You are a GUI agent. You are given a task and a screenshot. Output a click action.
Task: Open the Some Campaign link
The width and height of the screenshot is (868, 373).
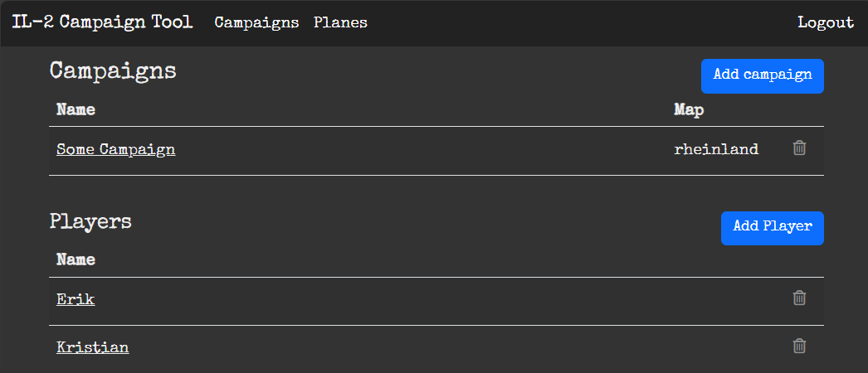click(115, 150)
